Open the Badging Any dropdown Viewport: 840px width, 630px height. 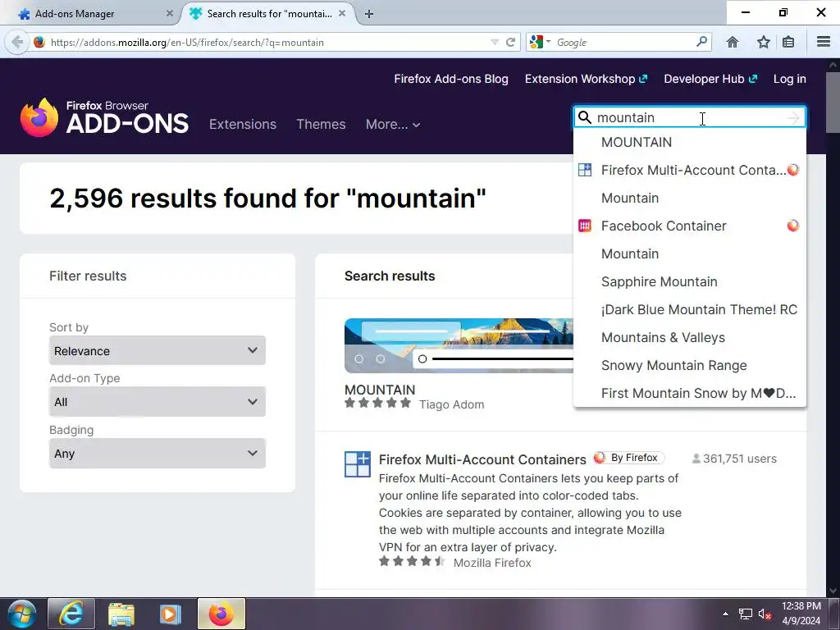click(157, 453)
